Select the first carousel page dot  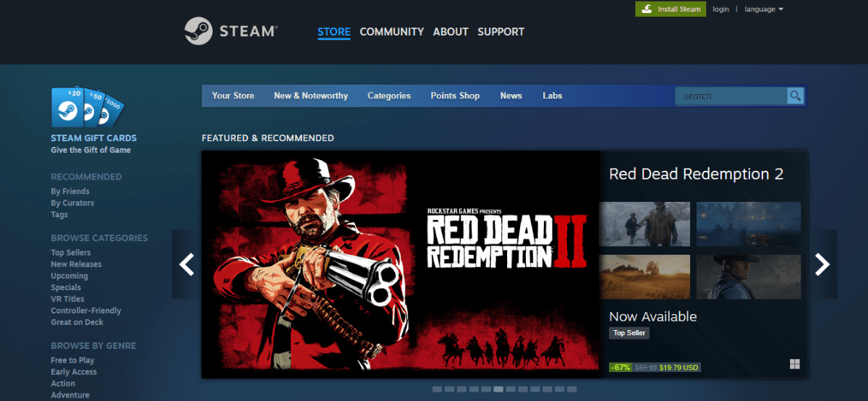click(x=437, y=389)
